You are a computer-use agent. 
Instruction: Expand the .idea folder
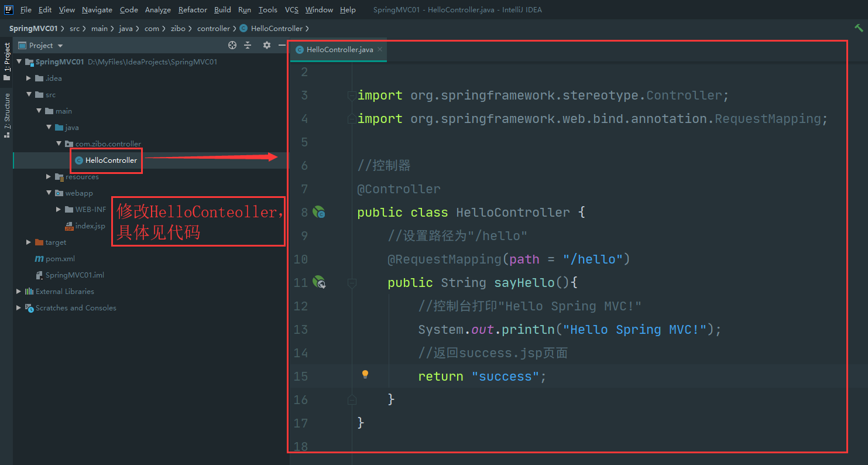29,78
